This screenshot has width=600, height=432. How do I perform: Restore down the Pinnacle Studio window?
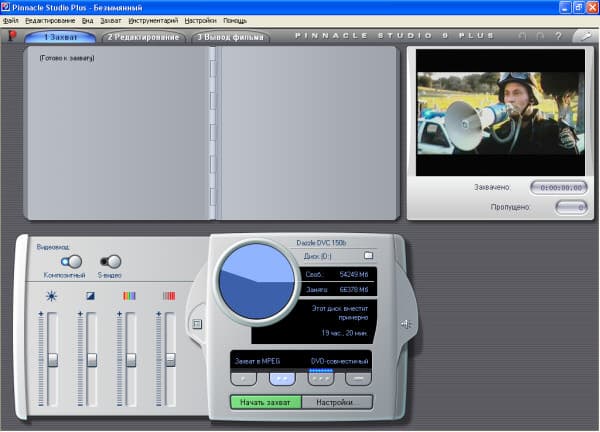tap(579, 7)
